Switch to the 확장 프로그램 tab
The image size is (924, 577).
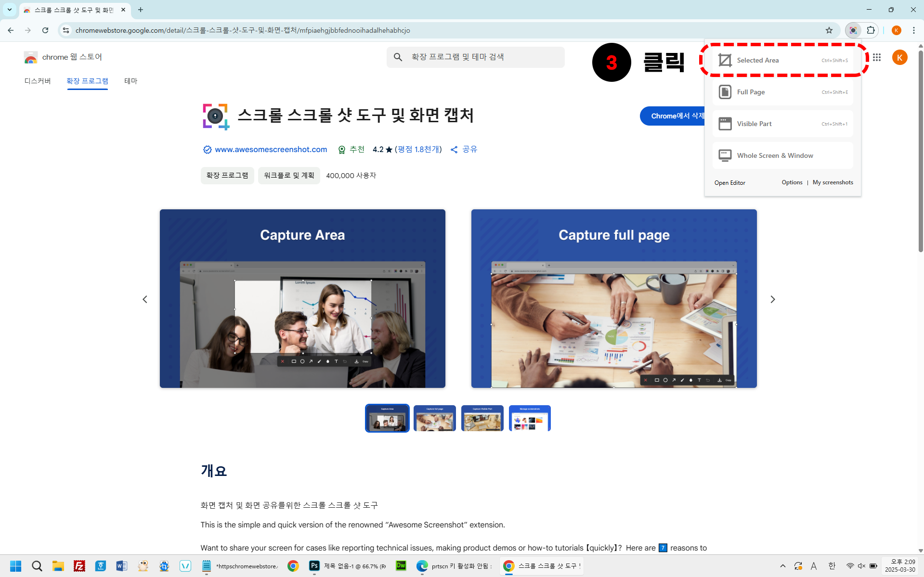(x=87, y=81)
